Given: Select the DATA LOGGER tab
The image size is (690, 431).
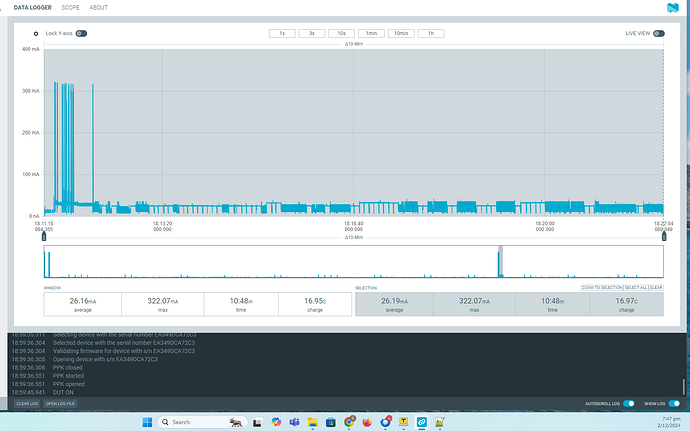Looking at the screenshot, I should [32, 7].
